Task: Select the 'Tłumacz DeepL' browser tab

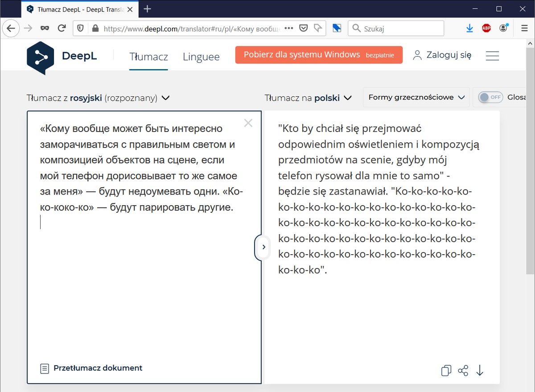Action: click(x=80, y=9)
